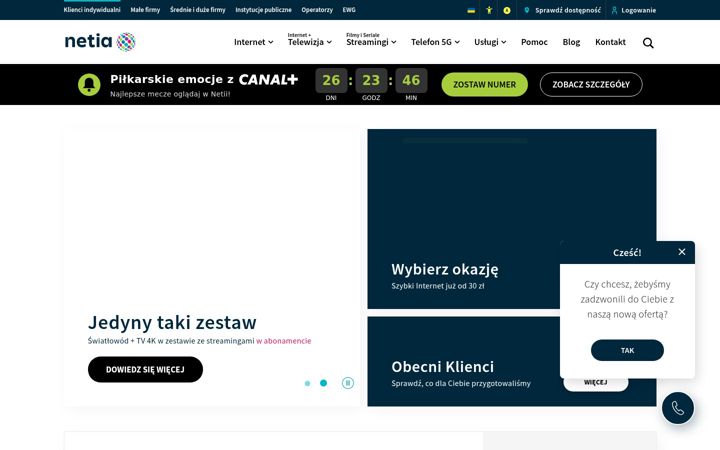This screenshot has width=720, height=450.
Task: Click the ZOSTAW NUMER button
Action: pyautogui.click(x=484, y=84)
